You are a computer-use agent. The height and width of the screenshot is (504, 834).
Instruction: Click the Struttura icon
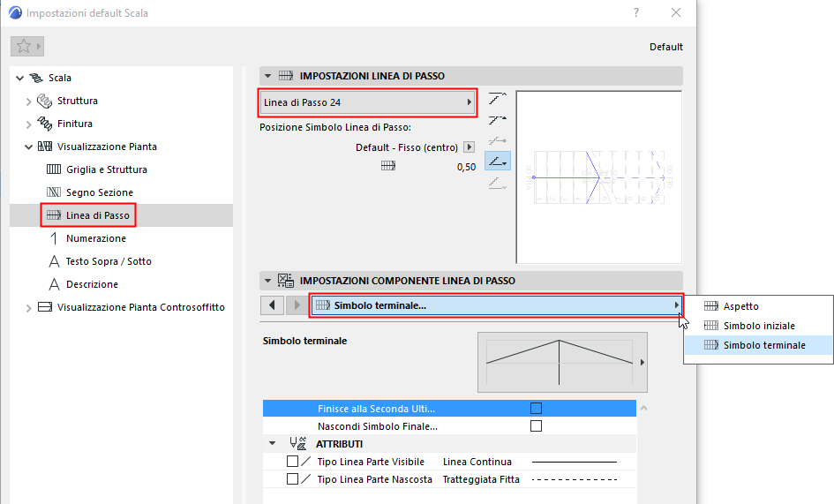45,101
